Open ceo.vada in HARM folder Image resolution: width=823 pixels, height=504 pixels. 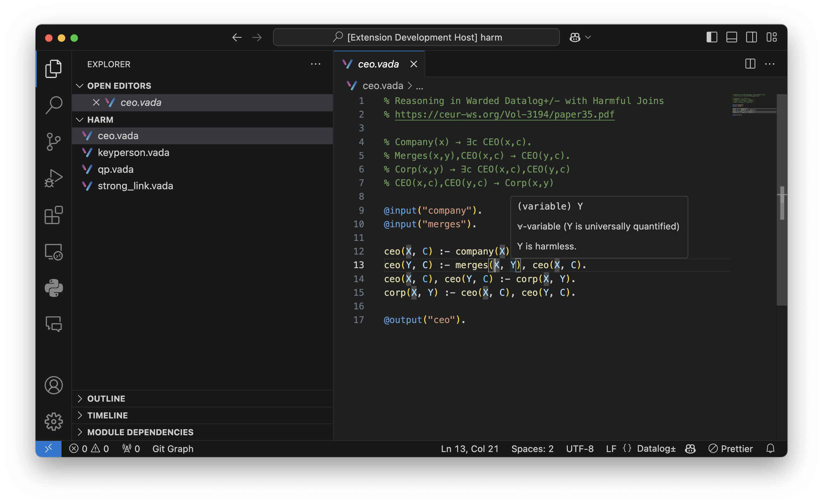(202, 136)
